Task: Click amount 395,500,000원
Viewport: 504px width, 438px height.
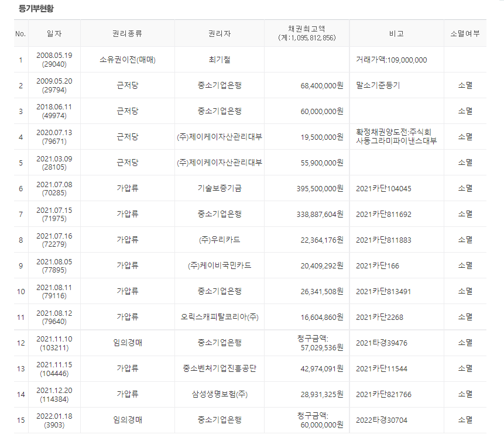Action: [320, 188]
